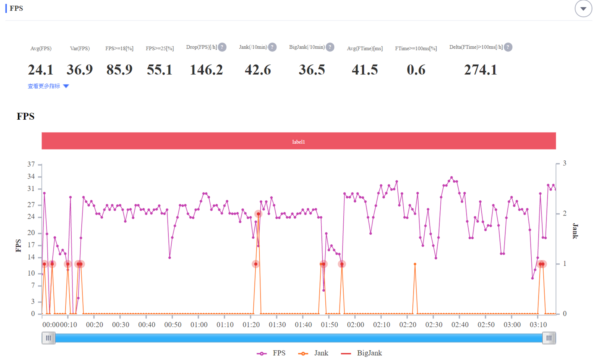Expand the 查看更多指标 more metrics link
Image resolution: width=597 pixels, height=364 pixels.
click(x=48, y=86)
